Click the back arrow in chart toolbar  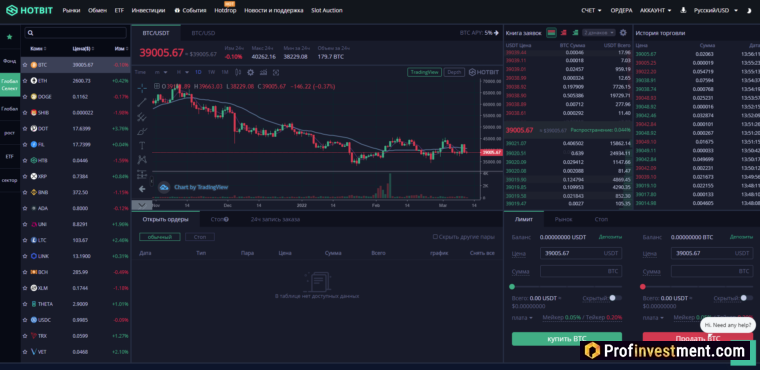(142, 189)
